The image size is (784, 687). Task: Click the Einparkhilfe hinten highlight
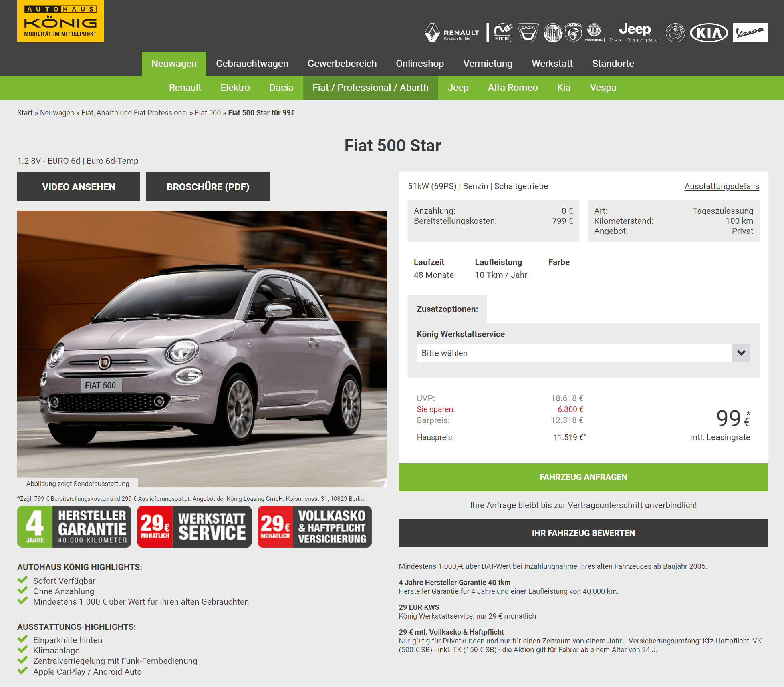click(68, 640)
